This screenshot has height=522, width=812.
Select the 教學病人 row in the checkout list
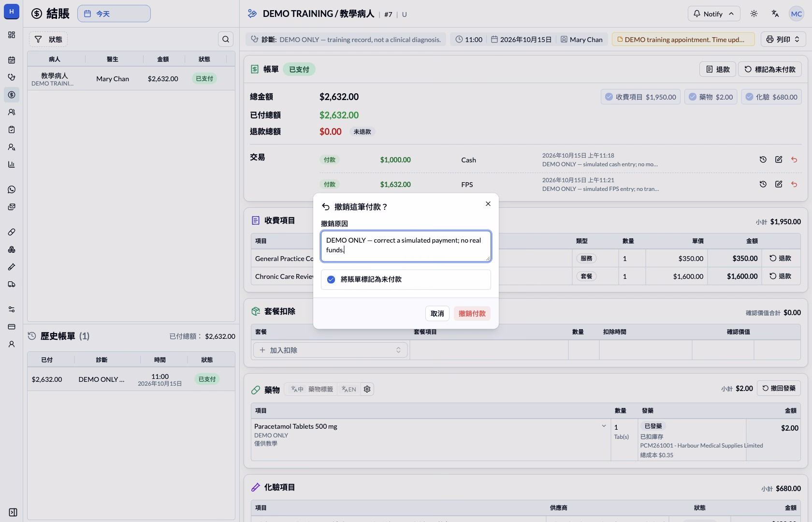point(131,79)
